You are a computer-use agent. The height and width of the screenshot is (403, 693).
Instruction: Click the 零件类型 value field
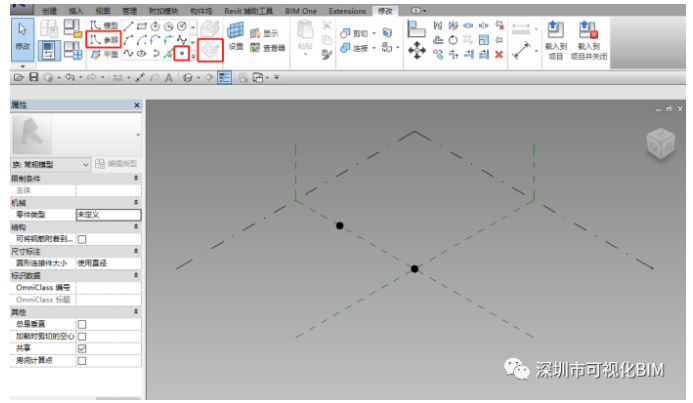[x=108, y=215]
